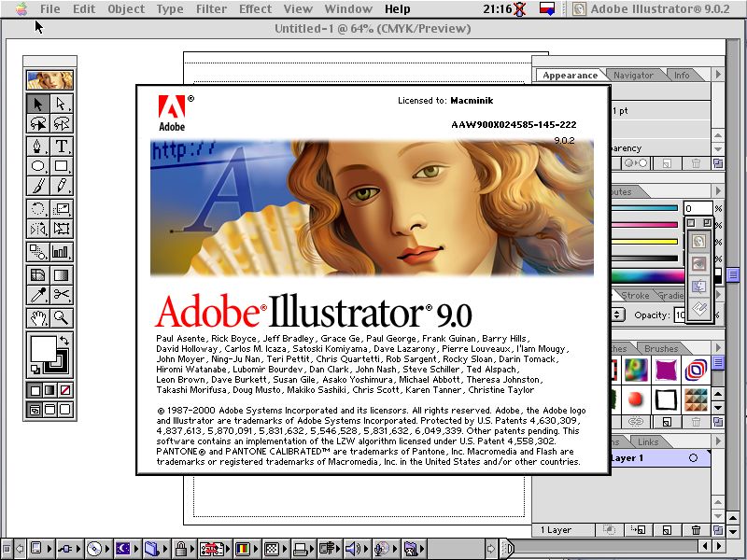Open the Appearance panel flyout menu arrow
The image size is (747, 560).
(718, 74)
